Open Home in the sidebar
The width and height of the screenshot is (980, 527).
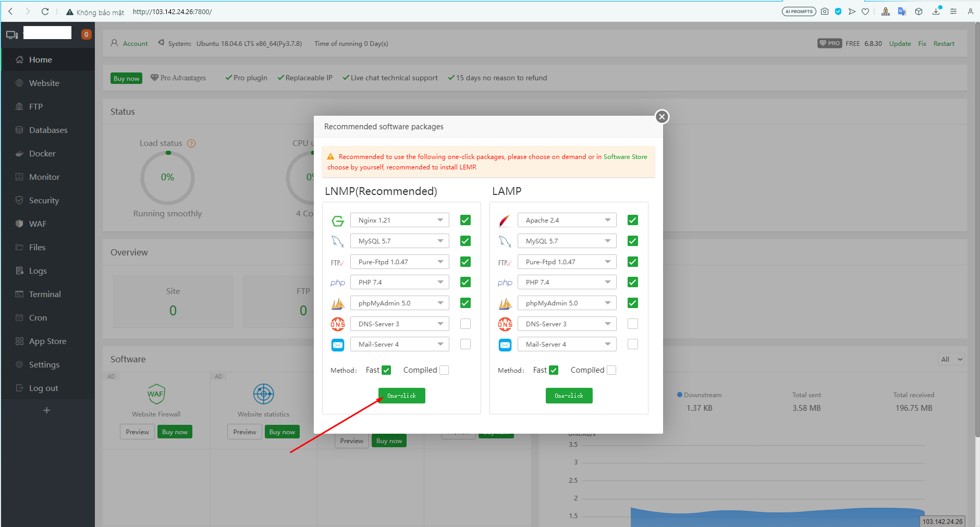click(x=48, y=59)
